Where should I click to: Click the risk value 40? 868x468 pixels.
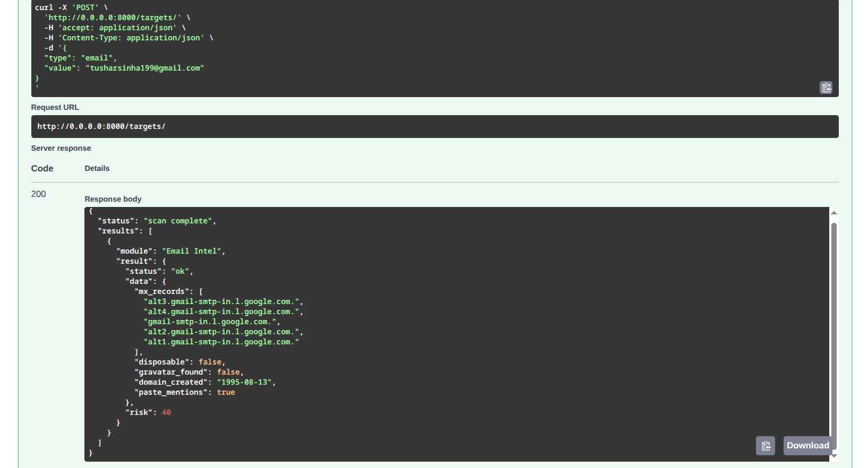click(166, 412)
